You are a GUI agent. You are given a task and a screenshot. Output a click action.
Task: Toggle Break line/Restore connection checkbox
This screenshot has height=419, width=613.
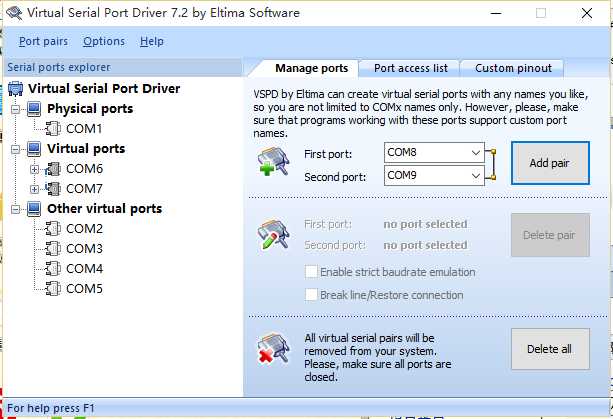(311, 295)
